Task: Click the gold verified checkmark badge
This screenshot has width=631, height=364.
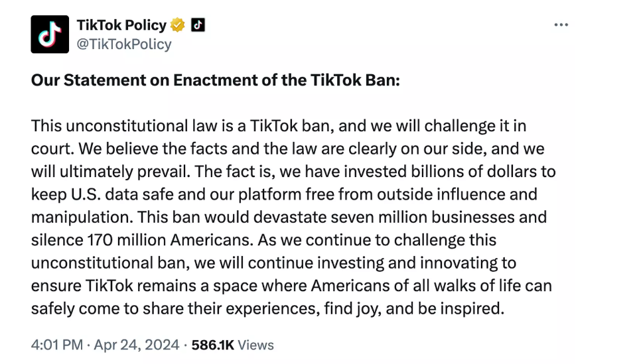Action: coord(178,25)
